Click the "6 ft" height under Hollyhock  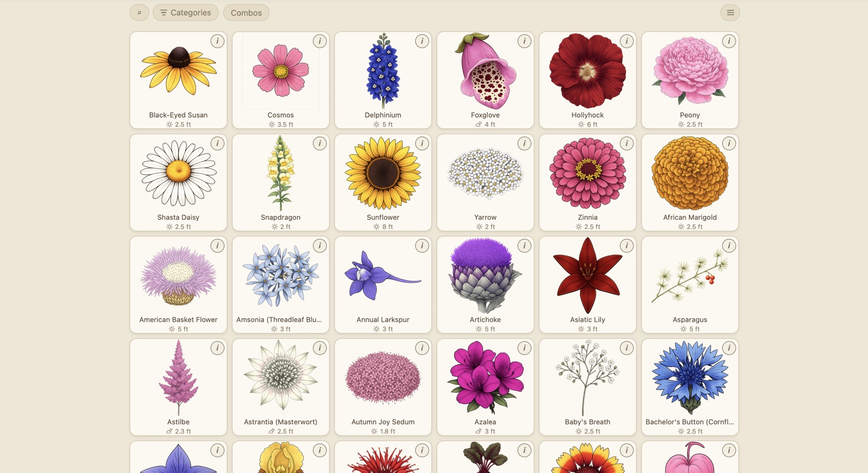[592, 124]
